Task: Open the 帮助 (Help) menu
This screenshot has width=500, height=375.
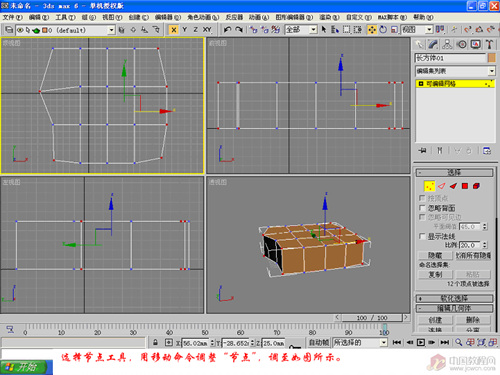Action: tap(423, 17)
